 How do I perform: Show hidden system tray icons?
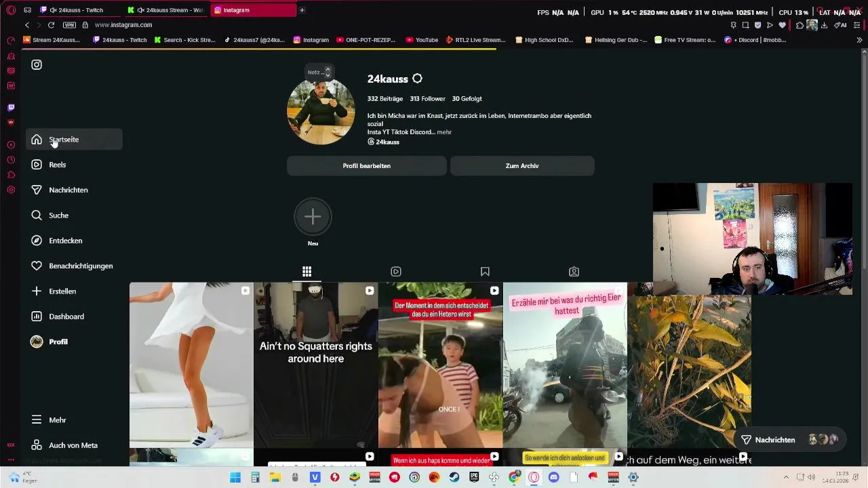(x=786, y=477)
